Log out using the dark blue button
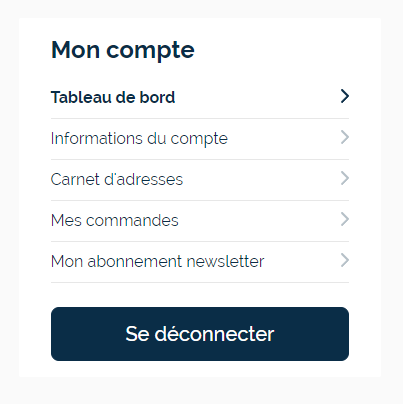 tap(200, 334)
